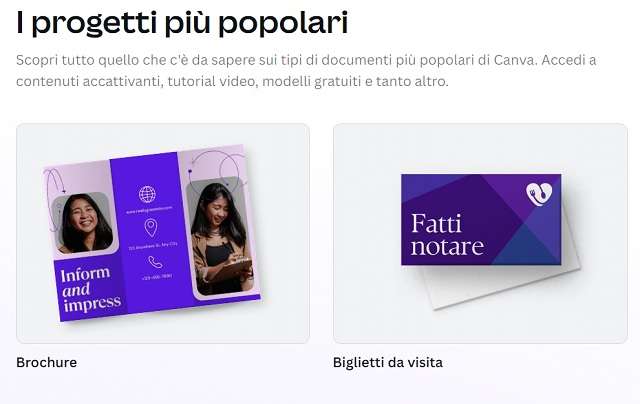Click the 'Fatti notare' card text
This screenshot has width=640, height=404.
click(447, 235)
